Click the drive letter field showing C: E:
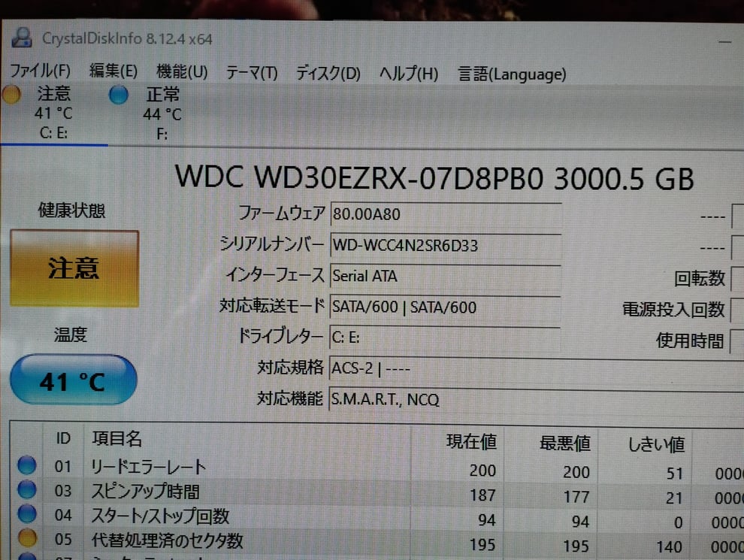This screenshot has width=744, height=560. 445,338
